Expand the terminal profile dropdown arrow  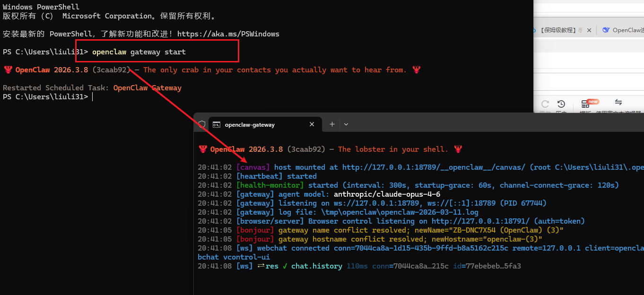point(346,124)
